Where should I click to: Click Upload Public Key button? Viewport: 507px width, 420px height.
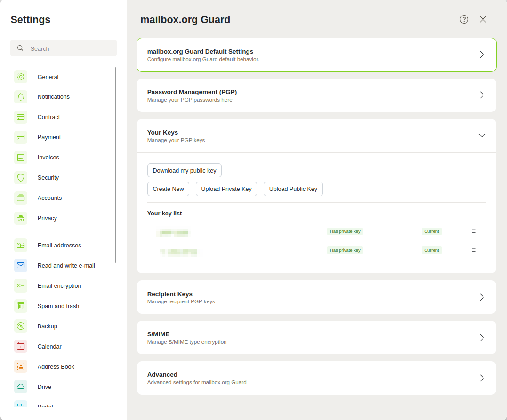293,189
